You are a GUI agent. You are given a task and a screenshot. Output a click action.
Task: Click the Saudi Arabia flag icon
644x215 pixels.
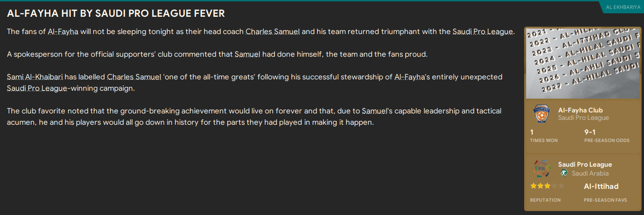[x=564, y=174]
